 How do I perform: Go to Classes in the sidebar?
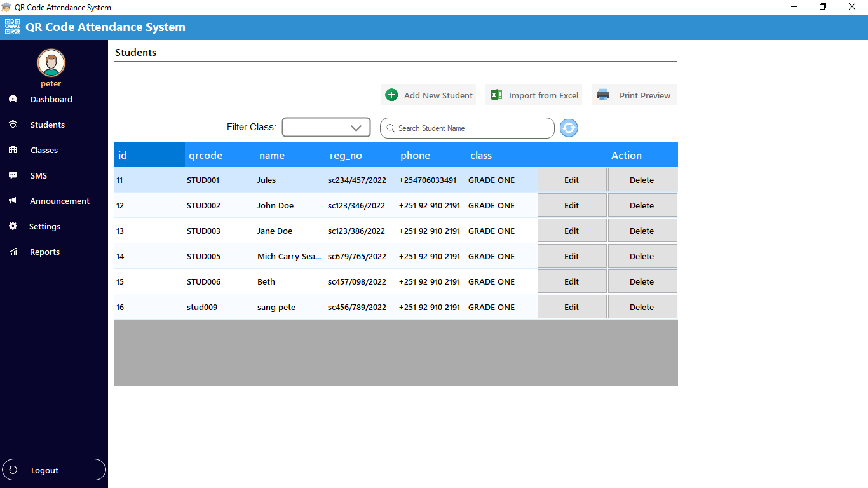coord(44,150)
